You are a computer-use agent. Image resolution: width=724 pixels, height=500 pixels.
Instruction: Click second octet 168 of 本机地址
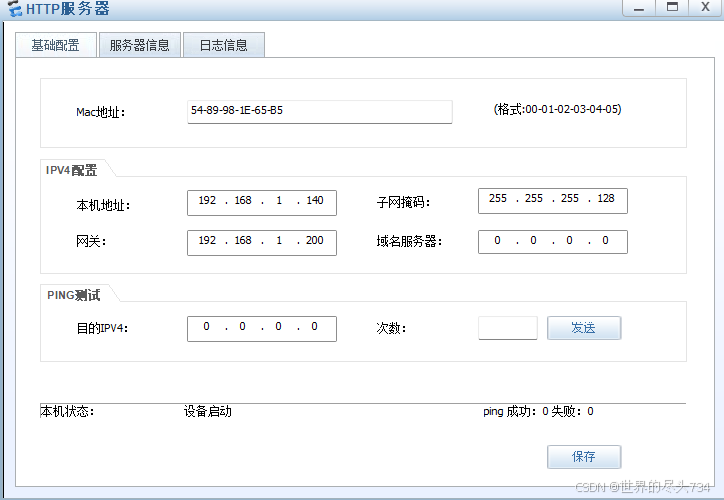point(243,200)
